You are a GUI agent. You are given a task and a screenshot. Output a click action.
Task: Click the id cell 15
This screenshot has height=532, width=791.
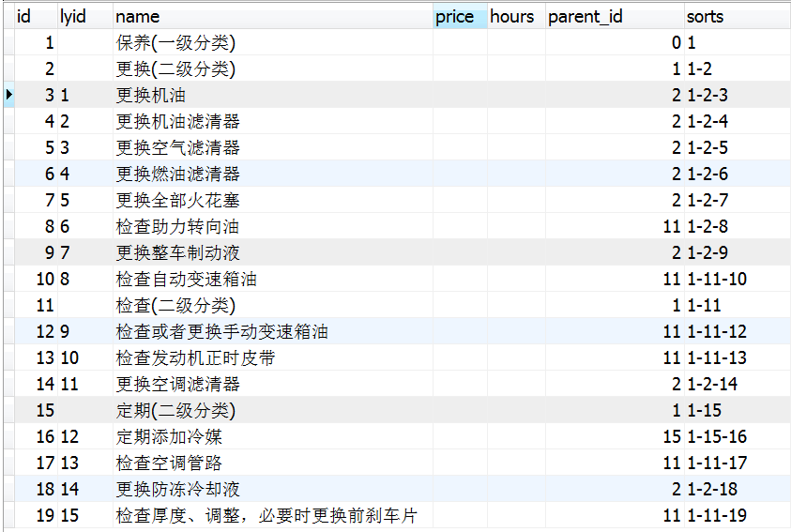click(x=36, y=410)
